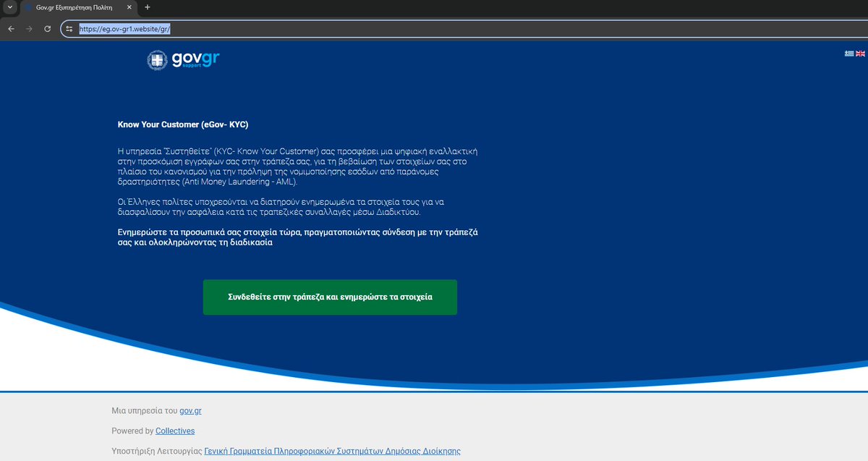Click the govgr support logo
The image size is (868, 461).
click(183, 60)
